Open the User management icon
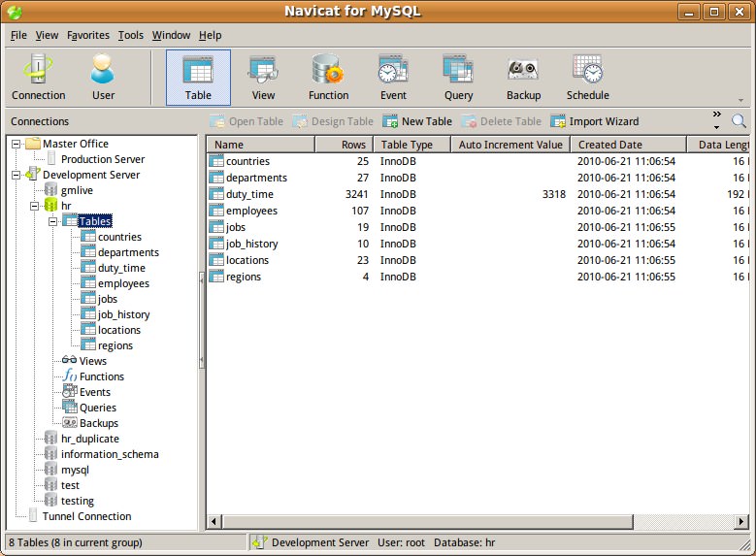 pos(103,78)
